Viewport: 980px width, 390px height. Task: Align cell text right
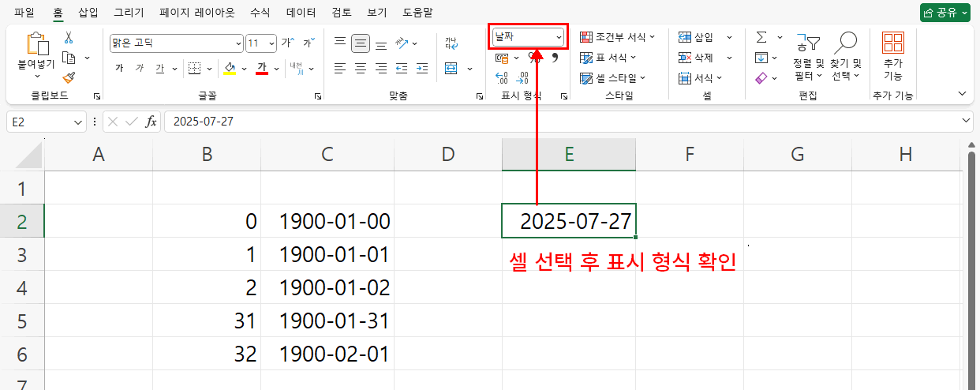point(381,68)
